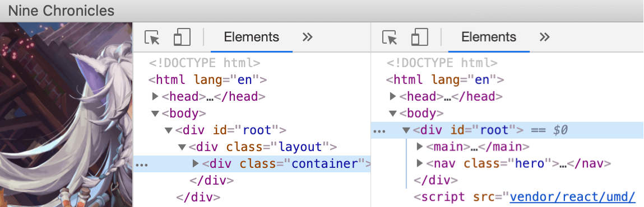The image size is (644, 207).
Task: Collapse the div id="root" node in right panel
Action: coord(406,130)
